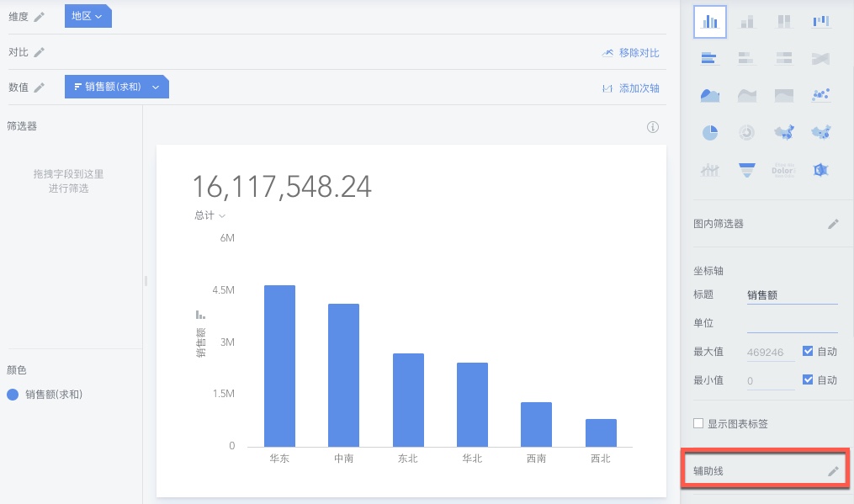Select the word cloud chart type
854x504 pixels.
pos(783,170)
